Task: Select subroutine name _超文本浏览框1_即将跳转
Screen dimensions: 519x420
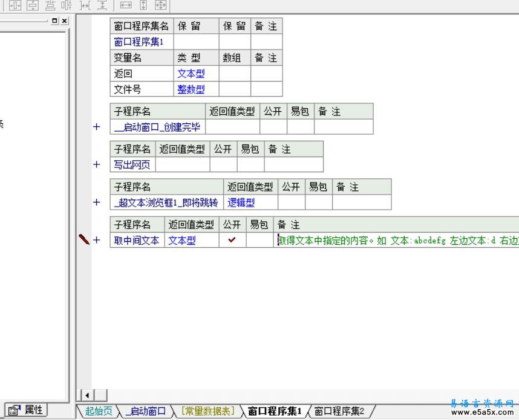Action: click(166, 202)
